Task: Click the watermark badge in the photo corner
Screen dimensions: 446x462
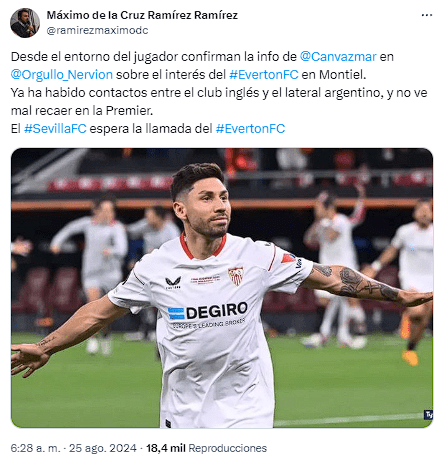Action: (x=428, y=415)
